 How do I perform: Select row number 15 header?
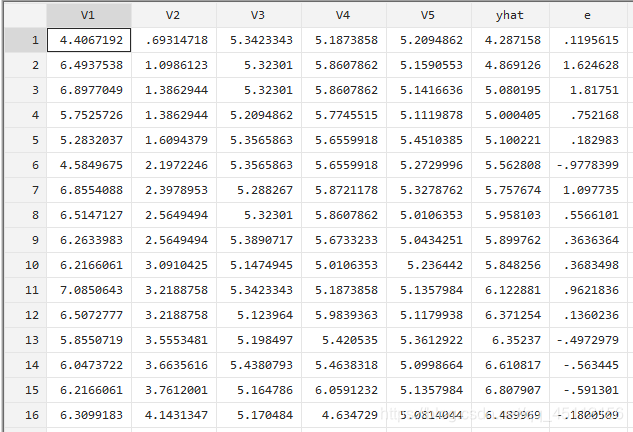pyautogui.click(x=26, y=390)
